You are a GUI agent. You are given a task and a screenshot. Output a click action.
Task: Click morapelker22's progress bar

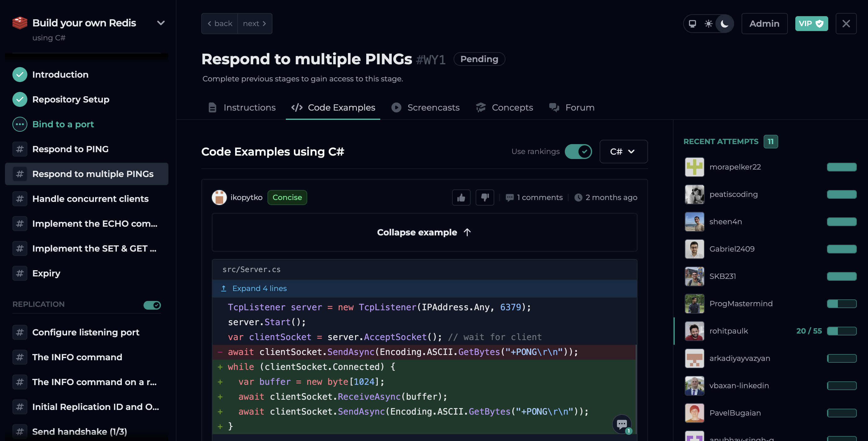(841, 167)
